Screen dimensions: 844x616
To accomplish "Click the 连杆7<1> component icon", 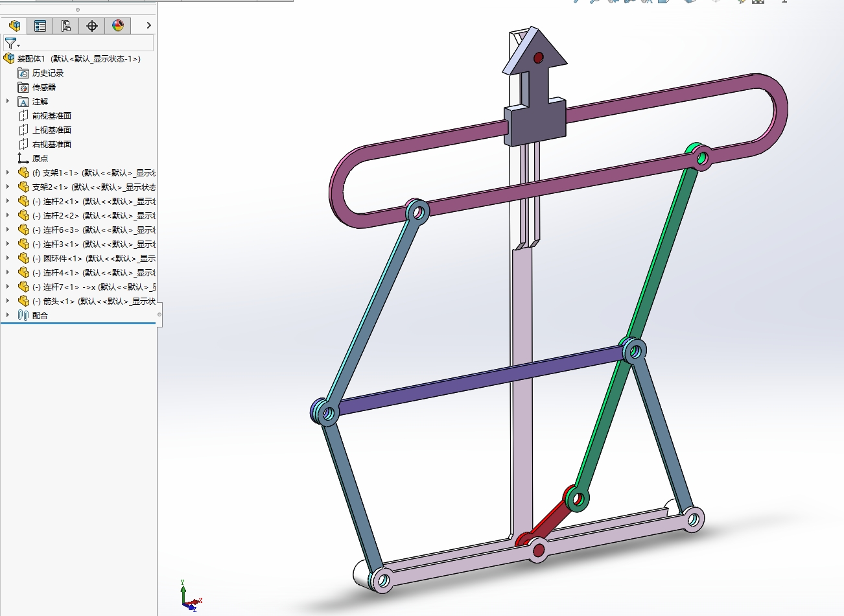I will [x=23, y=287].
